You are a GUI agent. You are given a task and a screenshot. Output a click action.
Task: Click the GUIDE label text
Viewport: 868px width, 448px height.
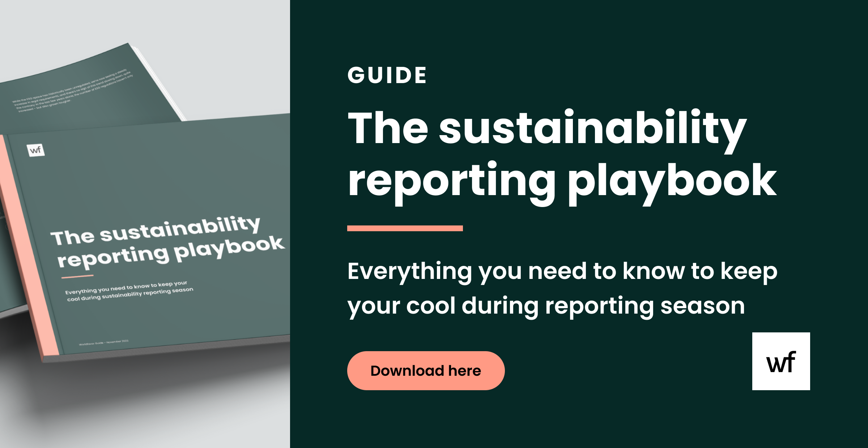(x=387, y=76)
